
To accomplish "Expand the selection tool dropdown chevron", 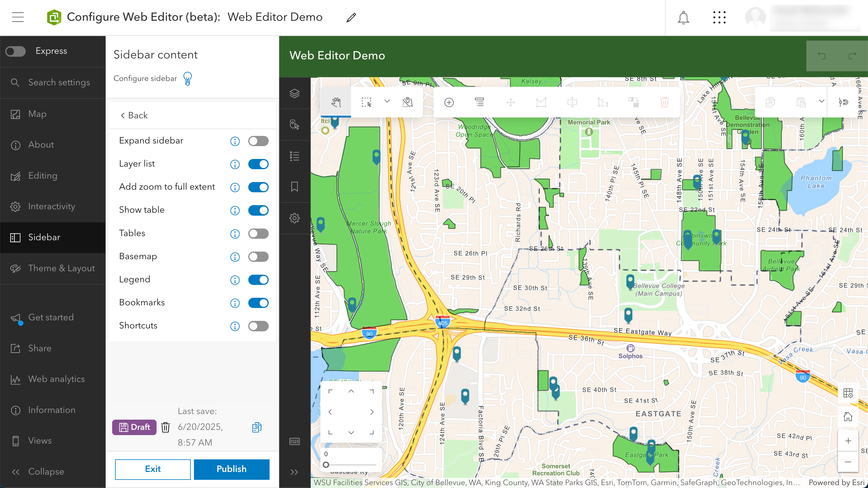I will (x=387, y=101).
